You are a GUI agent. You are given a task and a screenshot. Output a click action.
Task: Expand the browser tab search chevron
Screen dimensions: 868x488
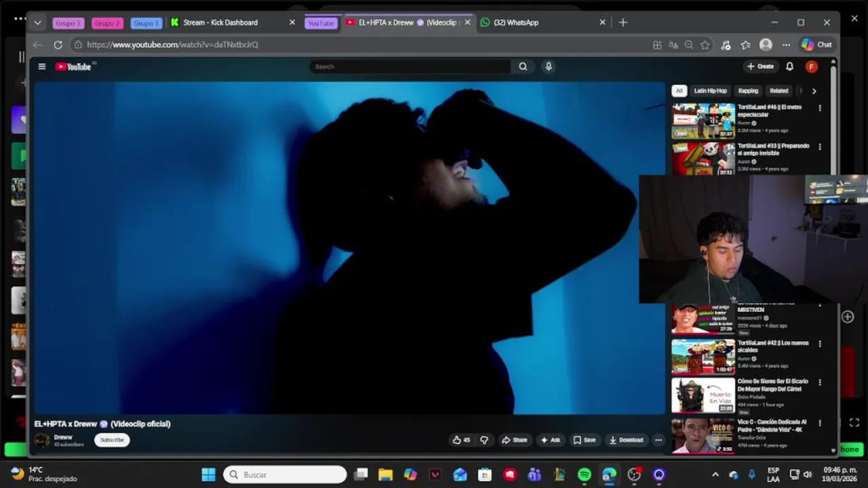(37, 22)
